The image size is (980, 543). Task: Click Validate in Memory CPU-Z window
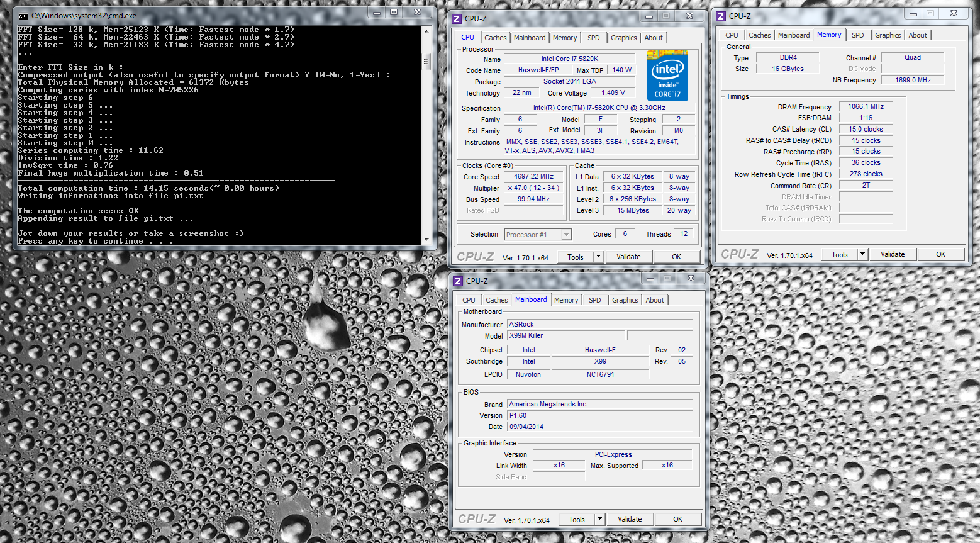click(893, 254)
